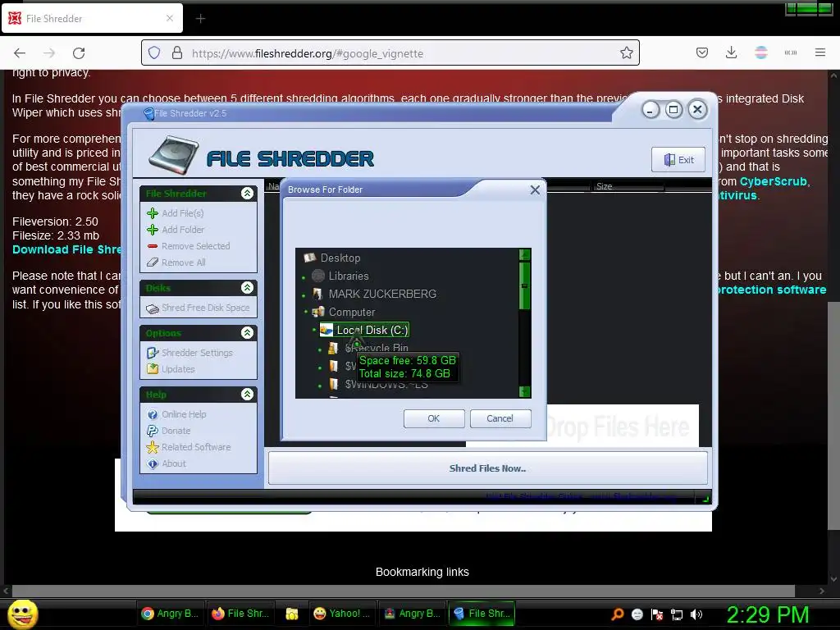Go back with the browser arrow
Screen dimensions: 840x630
pos(20,53)
